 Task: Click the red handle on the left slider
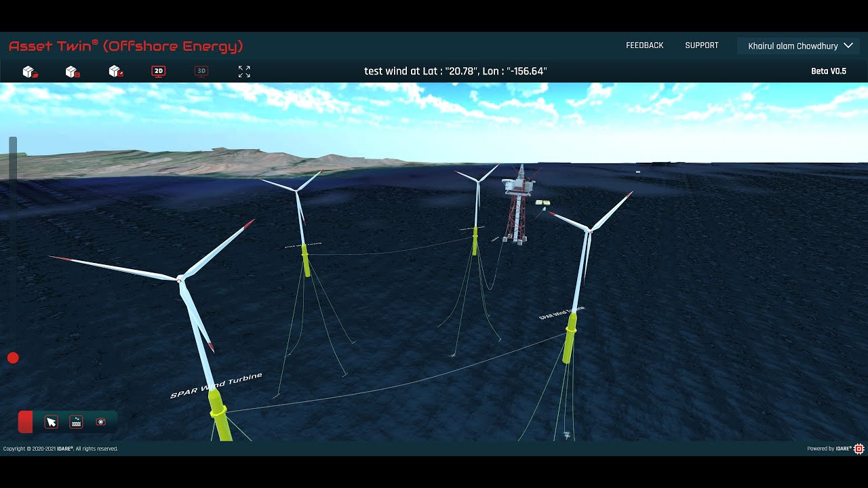point(13,358)
